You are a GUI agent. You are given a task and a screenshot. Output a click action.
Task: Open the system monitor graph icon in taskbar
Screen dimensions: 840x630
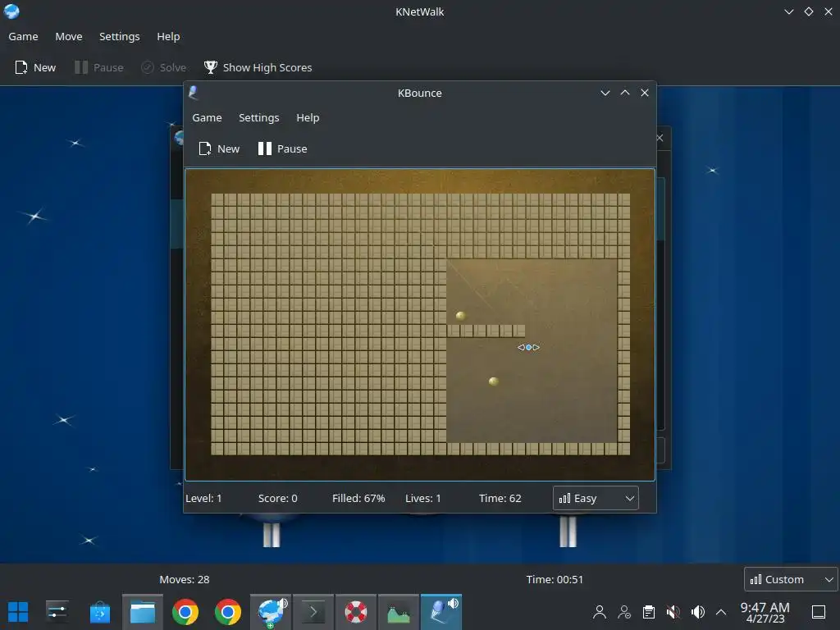pos(399,612)
